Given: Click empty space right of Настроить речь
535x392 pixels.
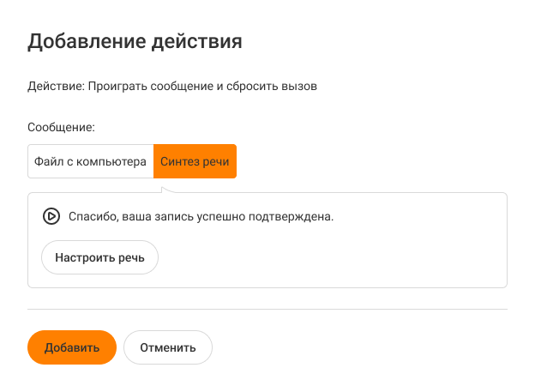Looking at the screenshot, I should point(326,256).
